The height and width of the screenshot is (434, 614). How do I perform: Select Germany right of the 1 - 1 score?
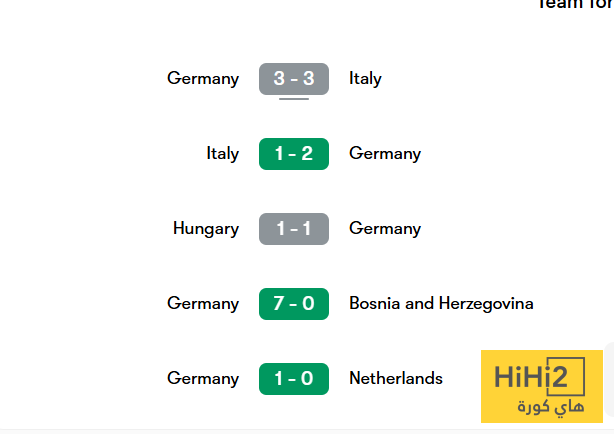[385, 228]
